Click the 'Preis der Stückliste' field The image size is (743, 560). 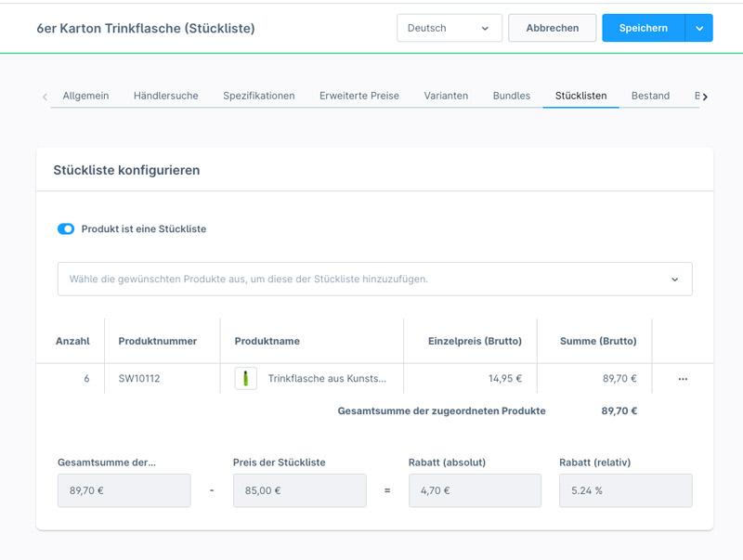point(299,490)
